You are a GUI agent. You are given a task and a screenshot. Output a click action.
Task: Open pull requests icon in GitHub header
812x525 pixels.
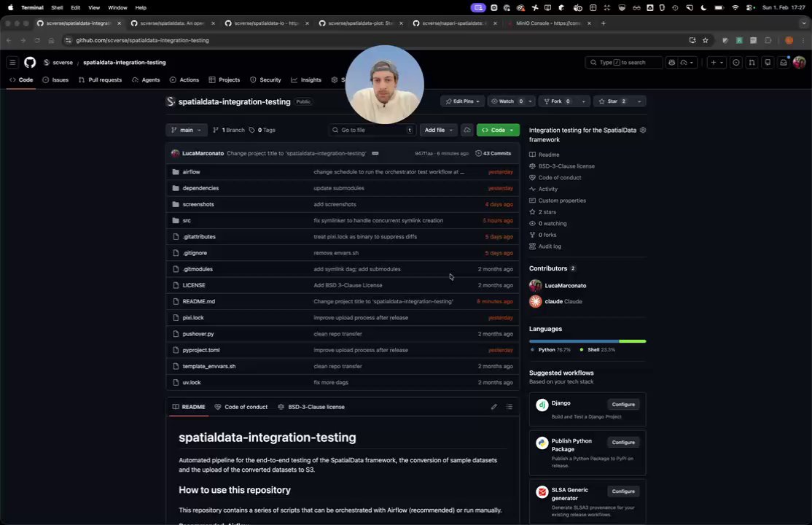click(752, 62)
